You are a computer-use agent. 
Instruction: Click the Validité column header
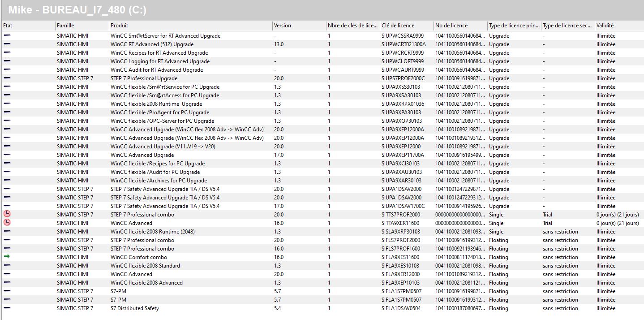coord(605,26)
